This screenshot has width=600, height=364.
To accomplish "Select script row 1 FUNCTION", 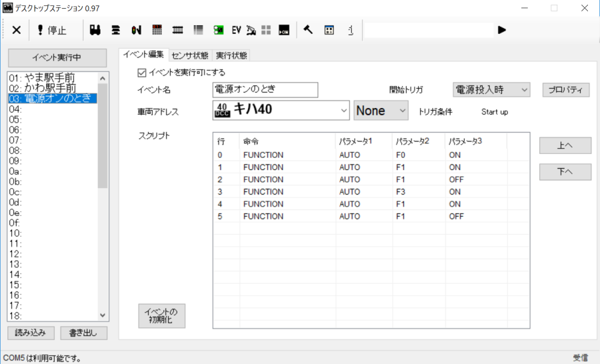I will click(371, 167).
